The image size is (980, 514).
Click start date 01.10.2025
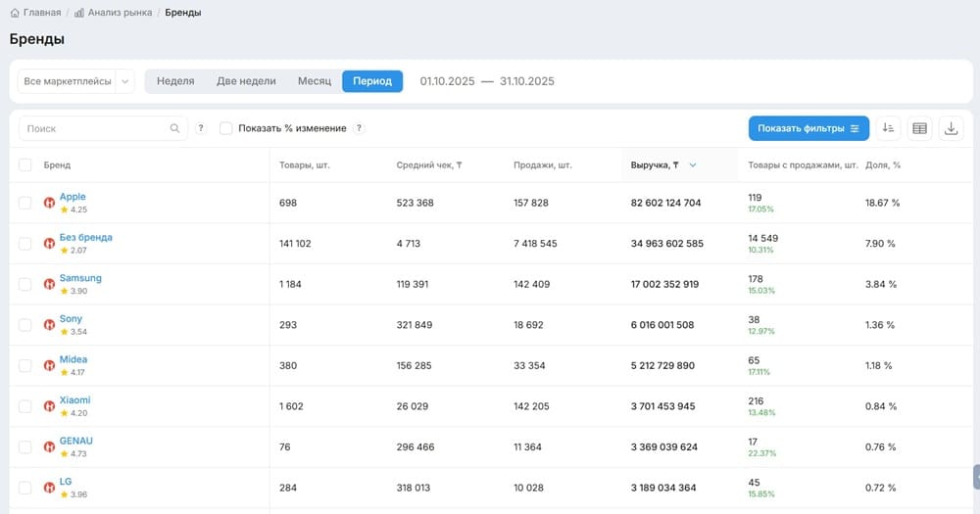[x=447, y=81]
